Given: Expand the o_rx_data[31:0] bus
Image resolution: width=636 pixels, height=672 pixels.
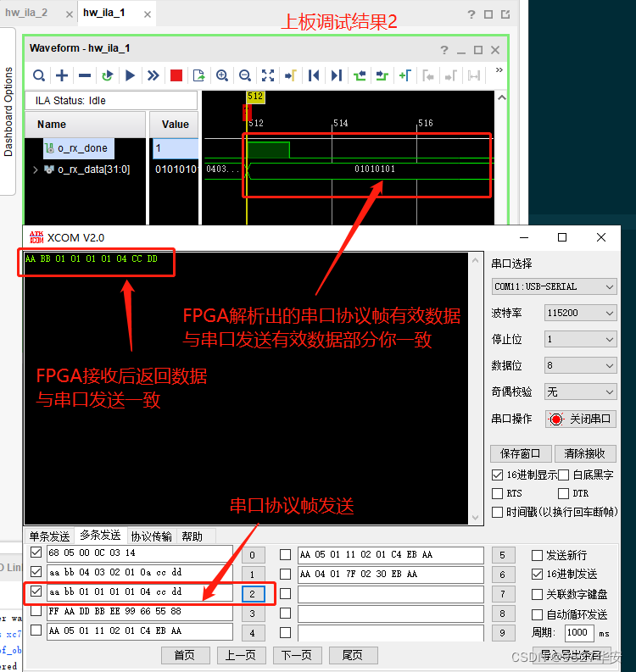Looking at the screenshot, I should (x=36, y=169).
